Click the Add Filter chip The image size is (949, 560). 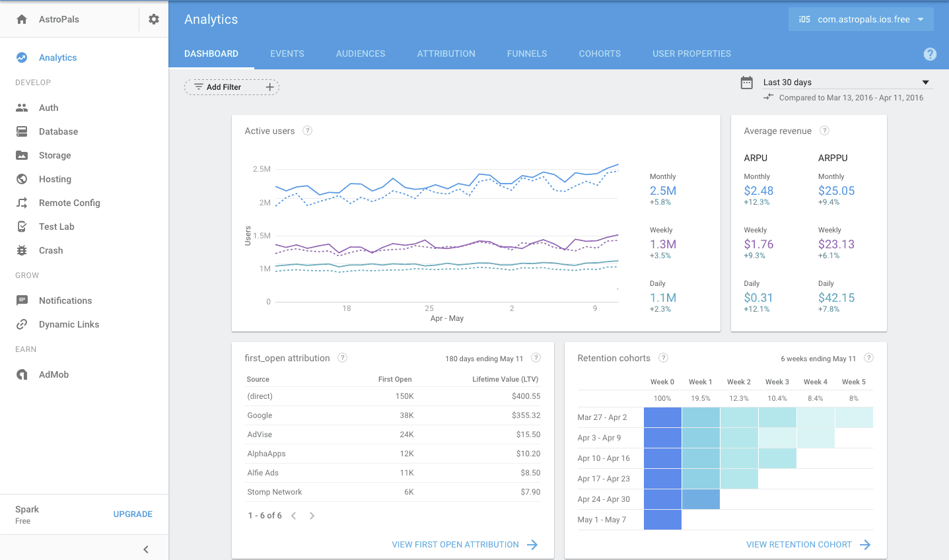click(x=232, y=87)
